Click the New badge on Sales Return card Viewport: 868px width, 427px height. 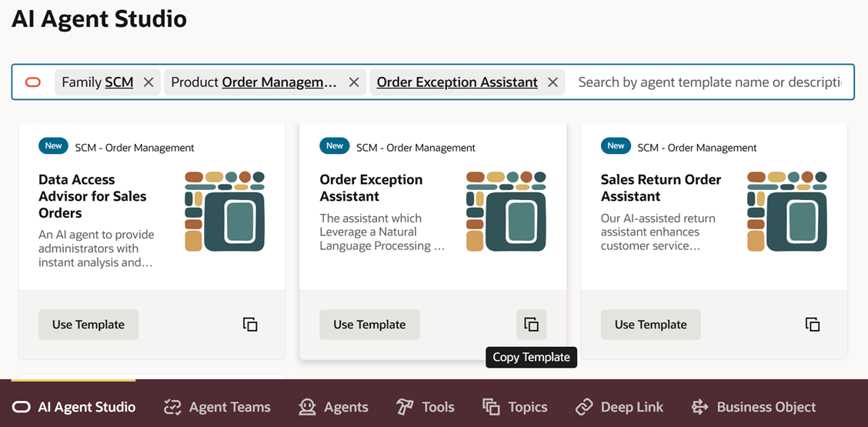(616, 146)
